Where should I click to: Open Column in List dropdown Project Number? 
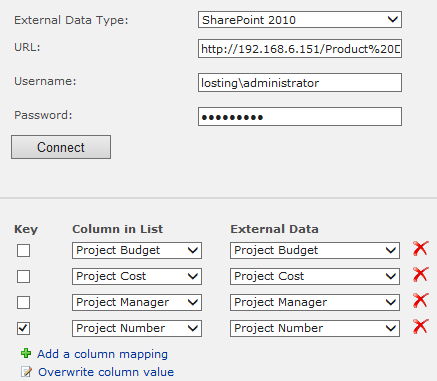[137, 328]
